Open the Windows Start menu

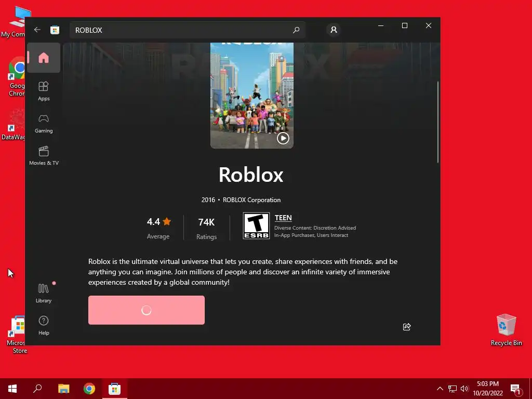[x=12, y=389]
